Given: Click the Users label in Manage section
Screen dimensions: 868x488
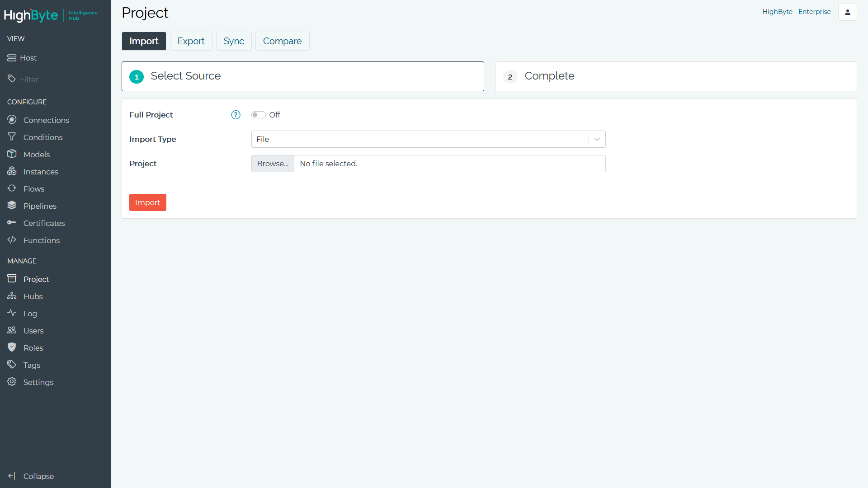Looking at the screenshot, I should click(33, 331).
